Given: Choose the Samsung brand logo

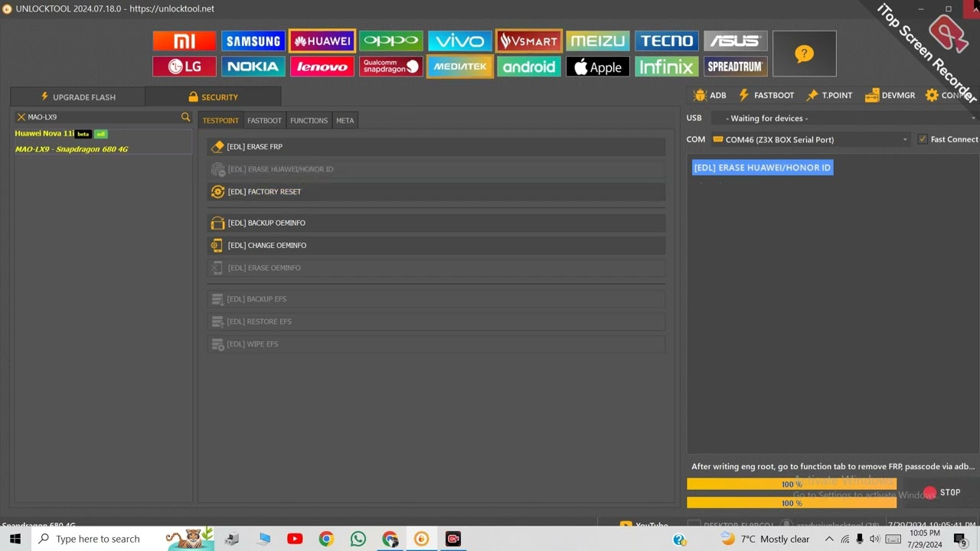Looking at the screenshot, I should (x=253, y=41).
